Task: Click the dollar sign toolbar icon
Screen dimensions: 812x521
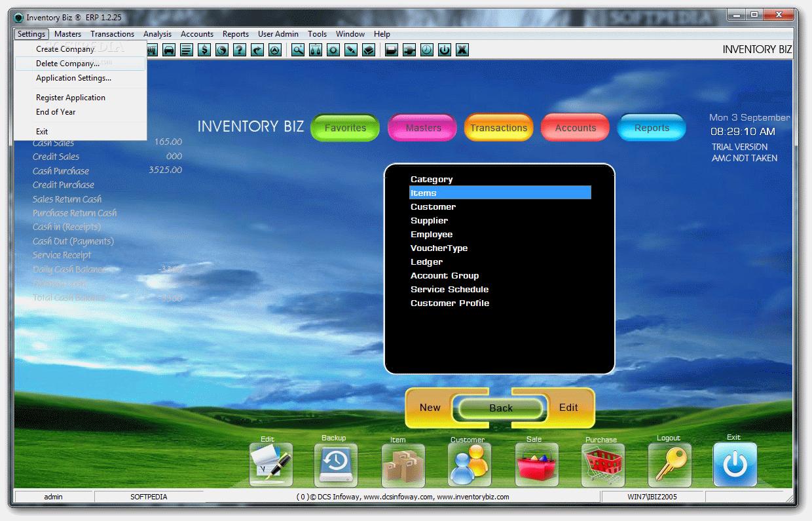Action: 204,50
